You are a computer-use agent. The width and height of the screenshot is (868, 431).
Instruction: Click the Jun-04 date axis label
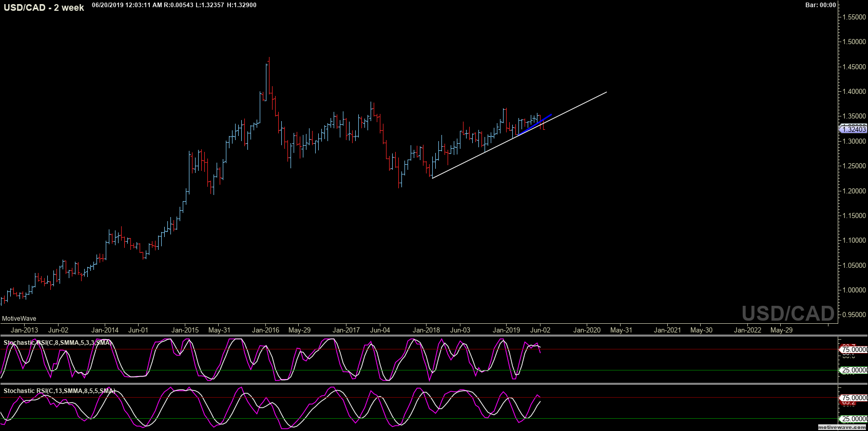coord(380,330)
